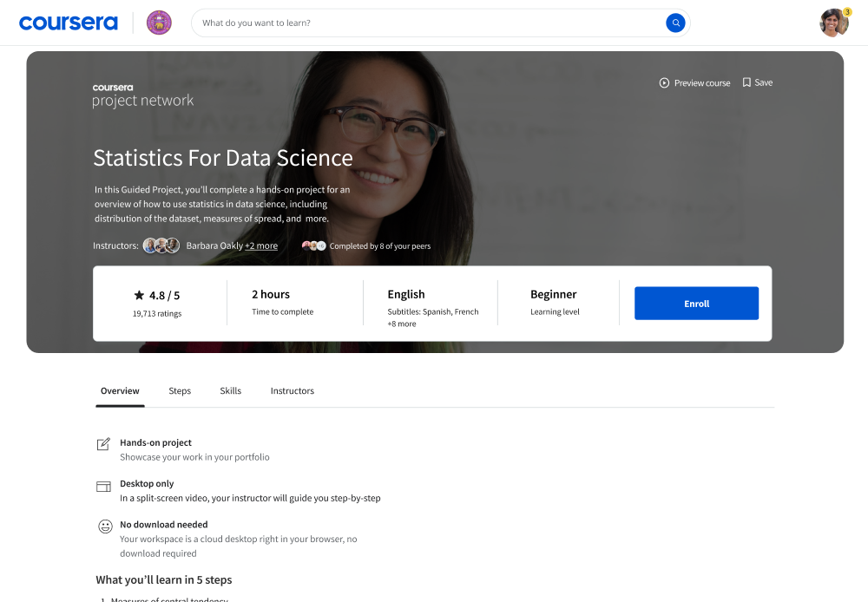Click the Beginner learning level text
This screenshot has width=868, height=602.
[554, 294]
